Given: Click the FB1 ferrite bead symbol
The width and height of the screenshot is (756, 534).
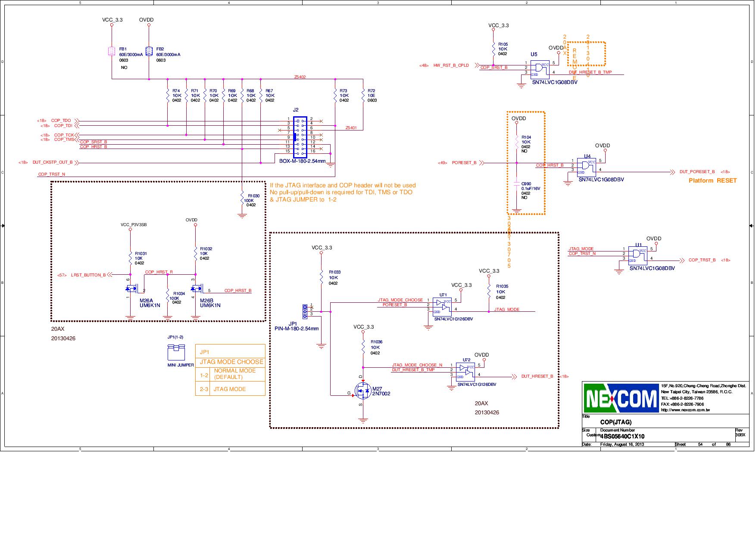Looking at the screenshot, I should tap(111, 50).
